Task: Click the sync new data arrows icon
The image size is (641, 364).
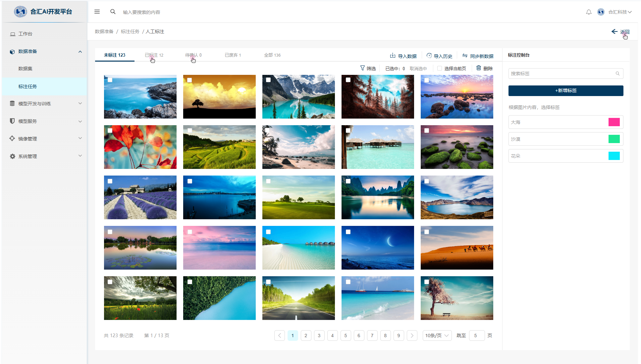Action: pos(465,55)
